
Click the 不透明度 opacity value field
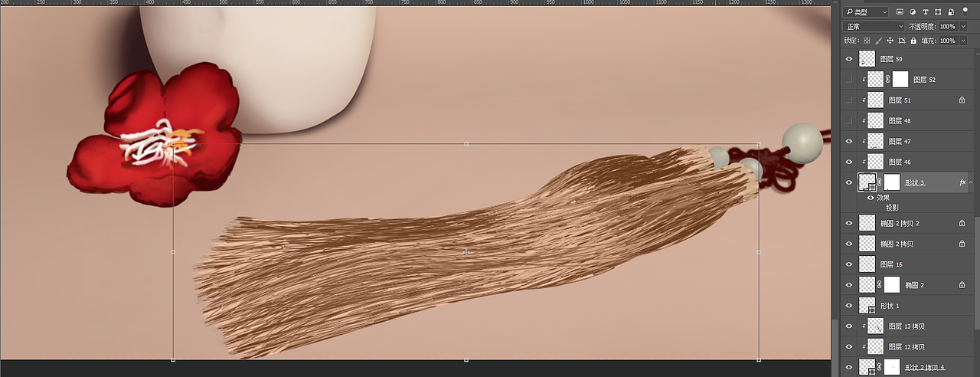pos(948,26)
